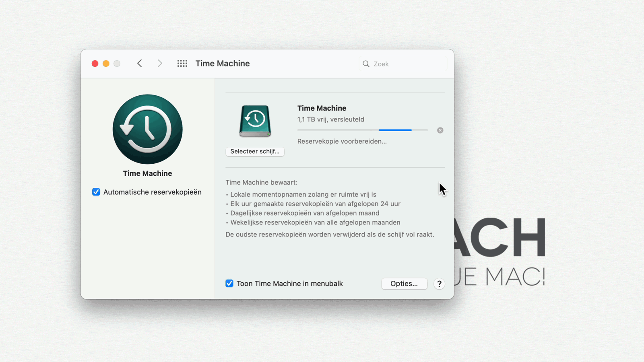Close the Time Machine window

pyautogui.click(x=95, y=64)
